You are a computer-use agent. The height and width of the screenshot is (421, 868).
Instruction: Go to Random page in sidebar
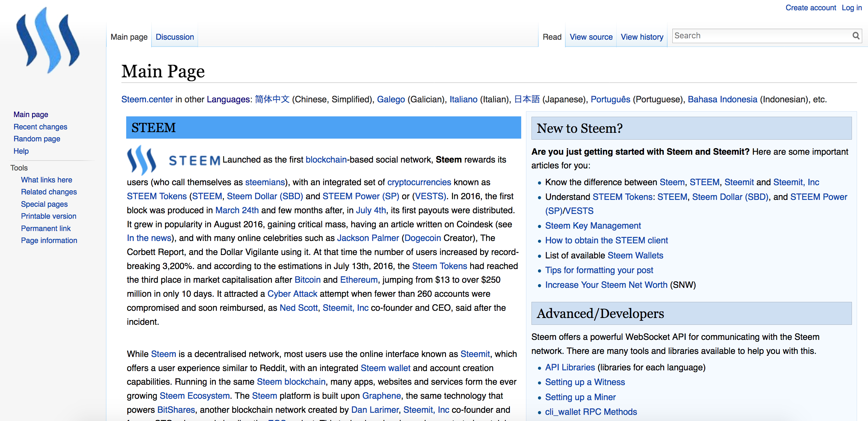tap(37, 139)
